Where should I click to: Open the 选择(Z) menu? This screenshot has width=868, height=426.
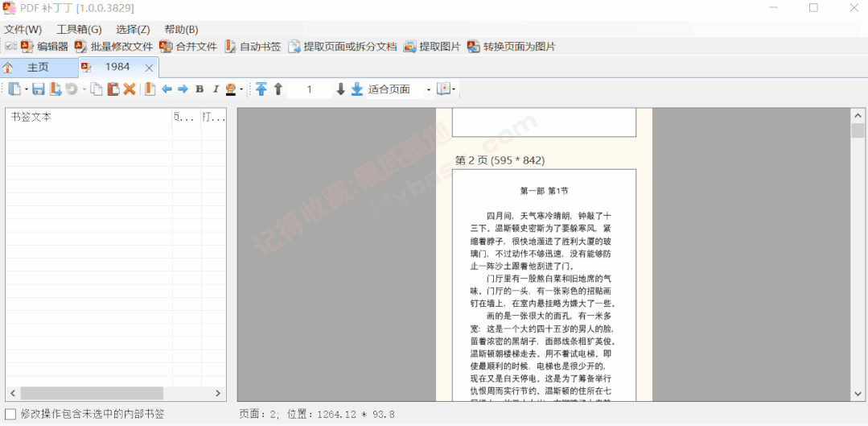[133, 29]
